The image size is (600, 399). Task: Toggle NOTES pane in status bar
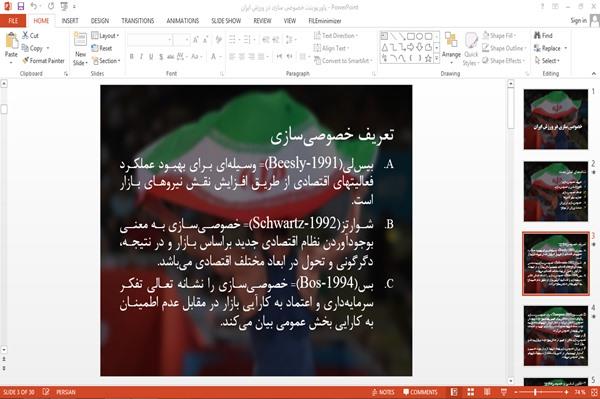[383, 392]
